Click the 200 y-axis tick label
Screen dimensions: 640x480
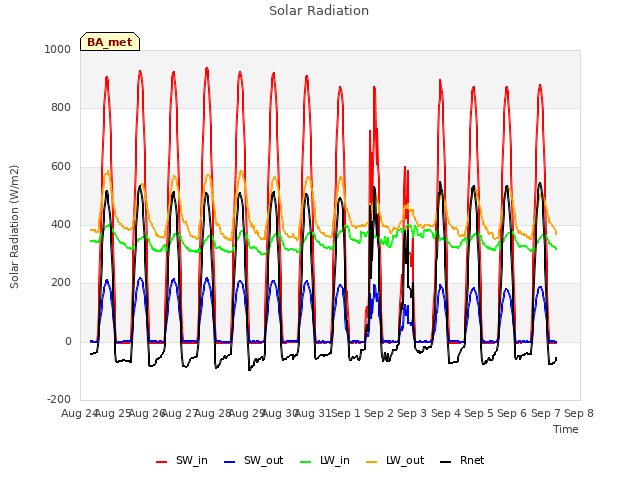pos(61,282)
